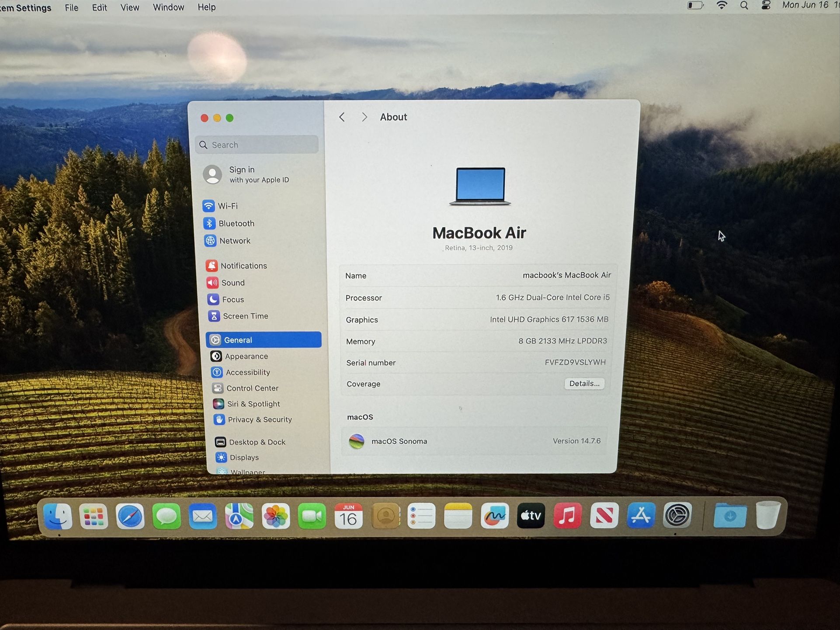
Task: Open Spotlight search in the menu bar
Action: coord(744,5)
